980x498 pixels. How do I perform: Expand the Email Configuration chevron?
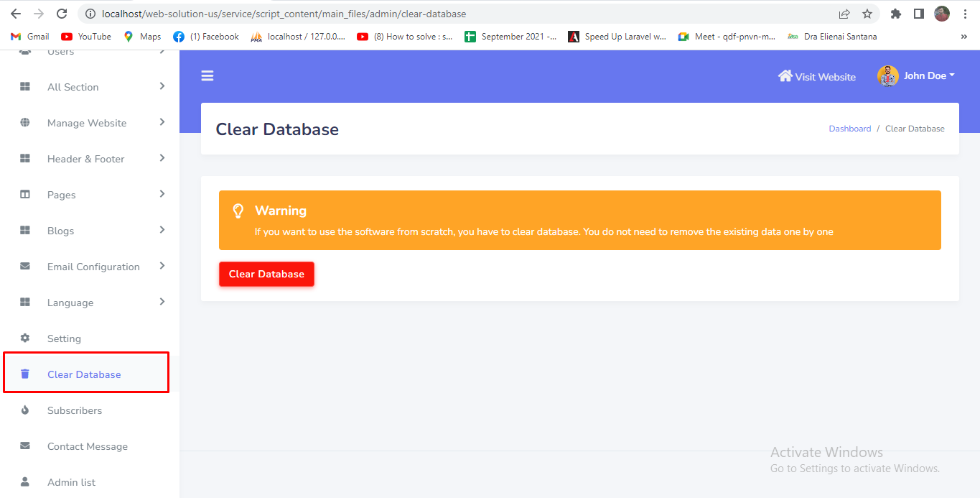(162, 266)
